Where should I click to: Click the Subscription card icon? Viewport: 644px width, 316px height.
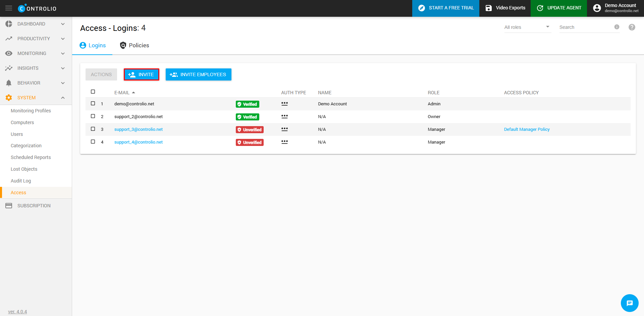(9, 206)
